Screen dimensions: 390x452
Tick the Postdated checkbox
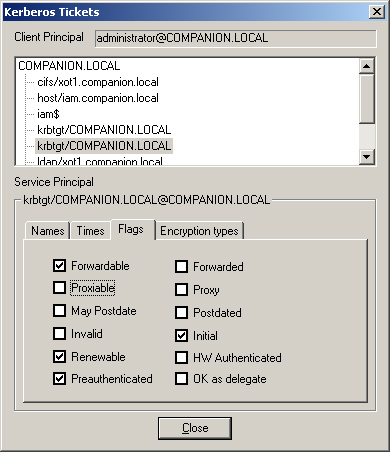[181, 313]
